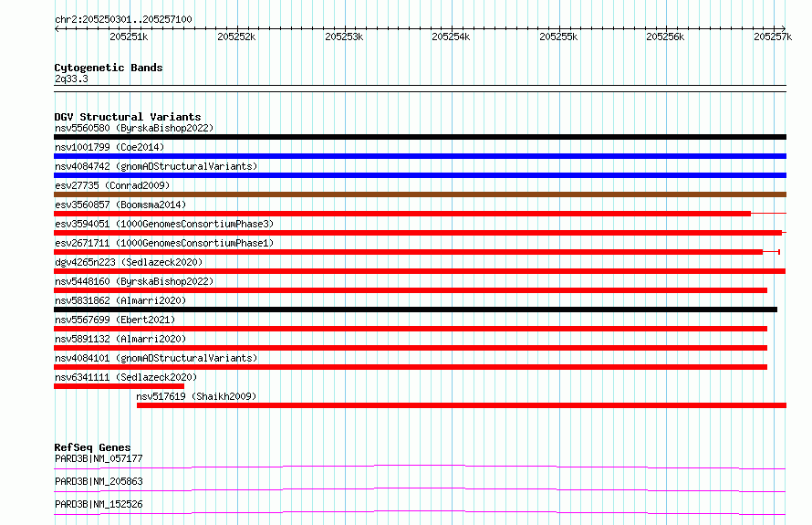Screen dimensions: 812x525
Task: Click the 205257k ruler tick label
Action: coord(773,37)
